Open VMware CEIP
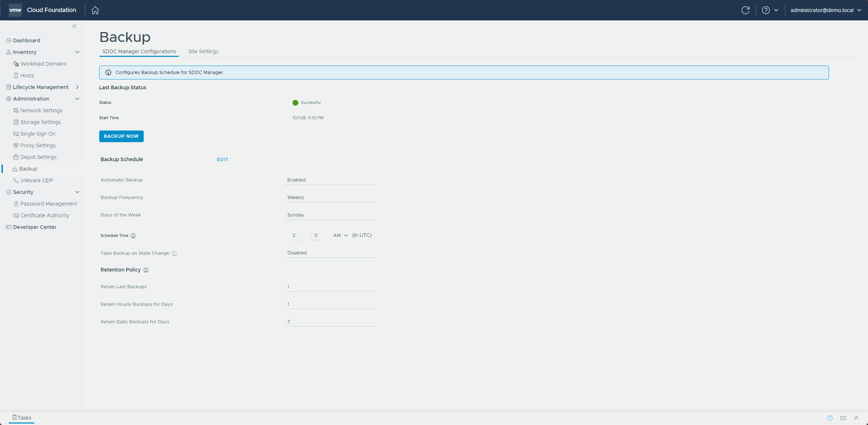Viewport: 868px width, 425px height. click(x=36, y=180)
